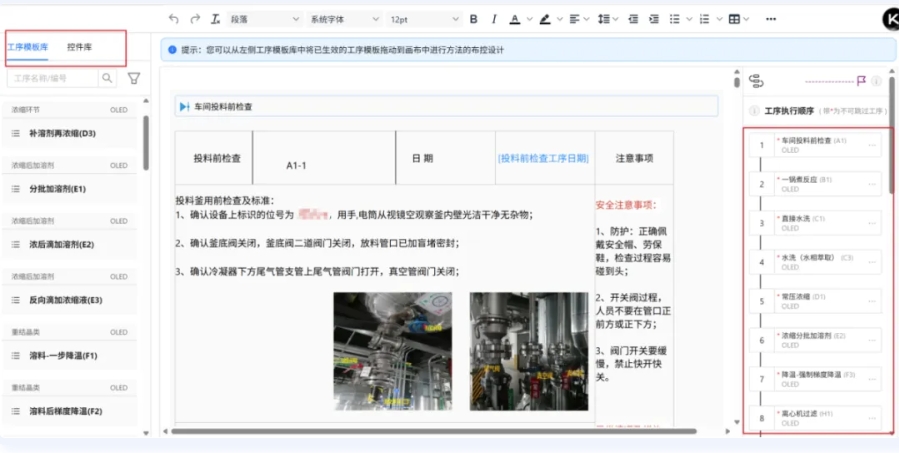Click the 投料前检查工序日期 link field
The width and height of the screenshot is (899, 453).
[x=543, y=158]
